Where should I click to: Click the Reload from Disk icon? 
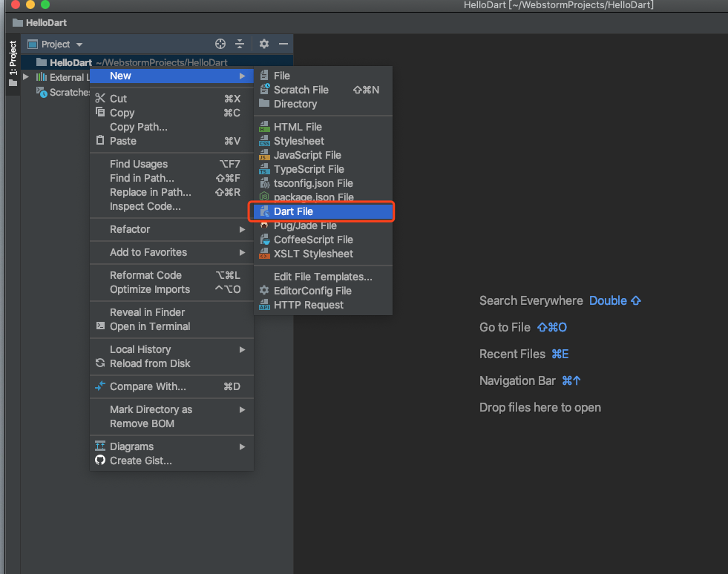tap(100, 363)
